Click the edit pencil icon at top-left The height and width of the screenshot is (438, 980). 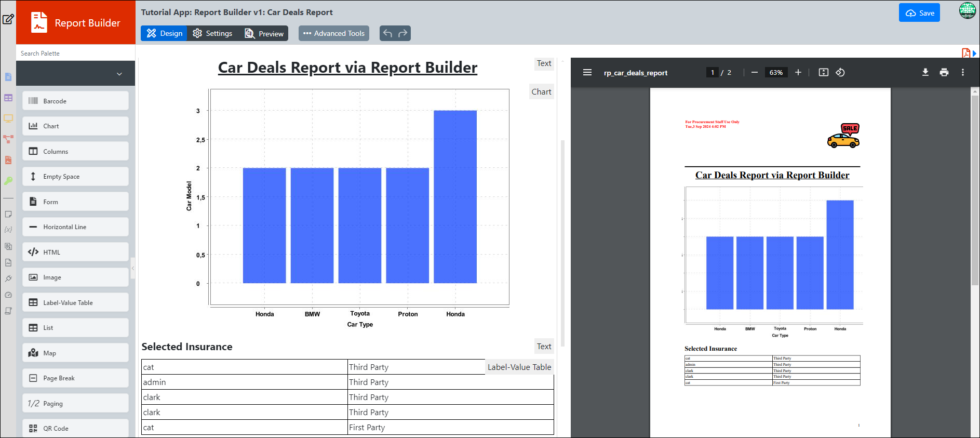pyautogui.click(x=8, y=19)
